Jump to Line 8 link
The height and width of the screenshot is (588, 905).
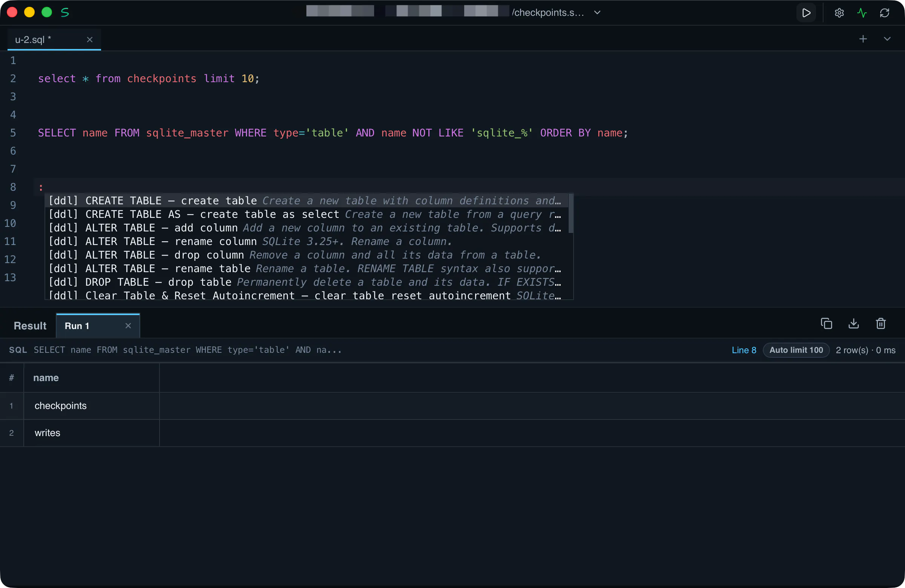(744, 350)
